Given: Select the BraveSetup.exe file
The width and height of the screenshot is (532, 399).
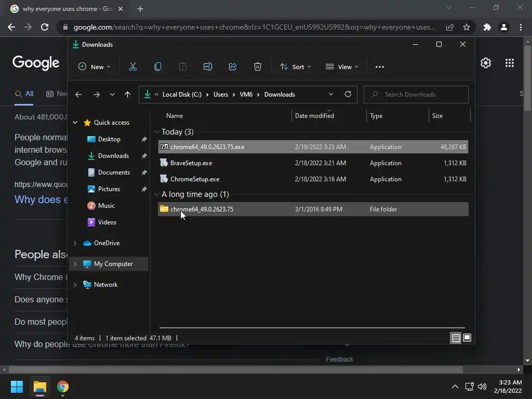Looking at the screenshot, I should 313,163.
